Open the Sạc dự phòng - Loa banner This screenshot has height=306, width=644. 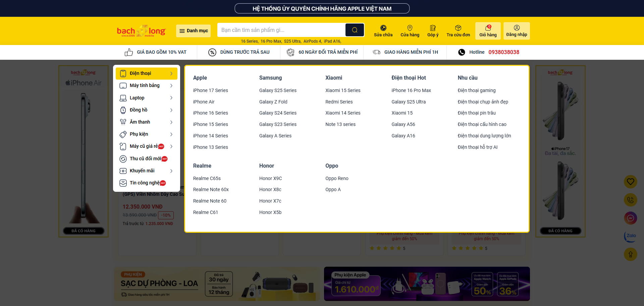click(217, 284)
